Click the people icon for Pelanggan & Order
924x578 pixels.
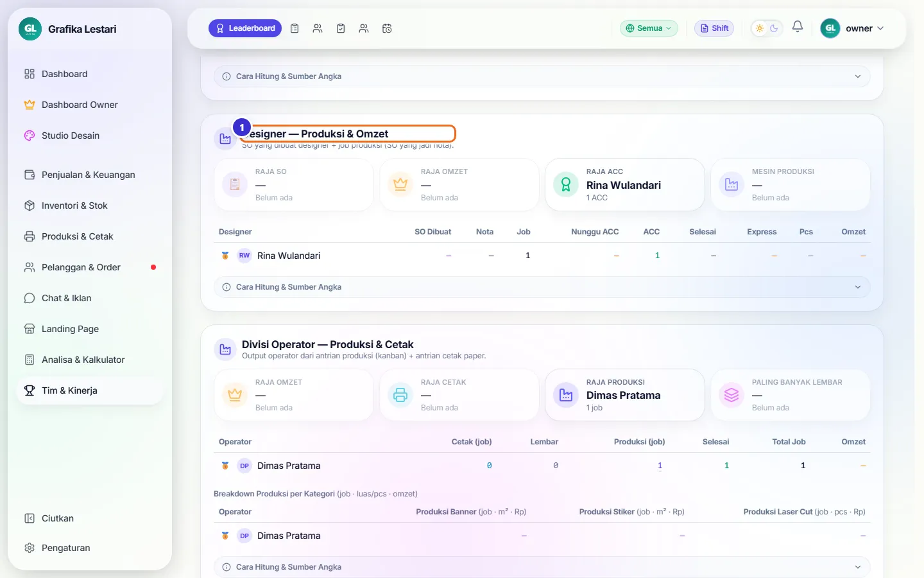click(30, 267)
